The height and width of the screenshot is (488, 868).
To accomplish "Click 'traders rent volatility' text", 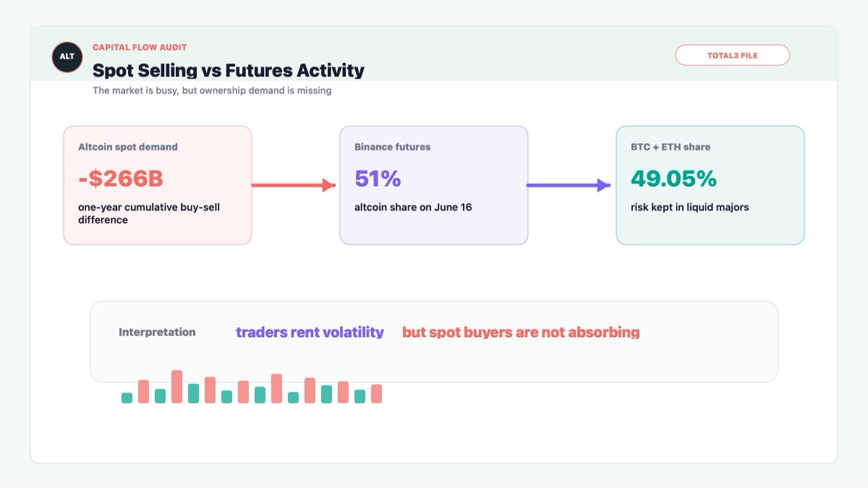I will [x=310, y=333].
